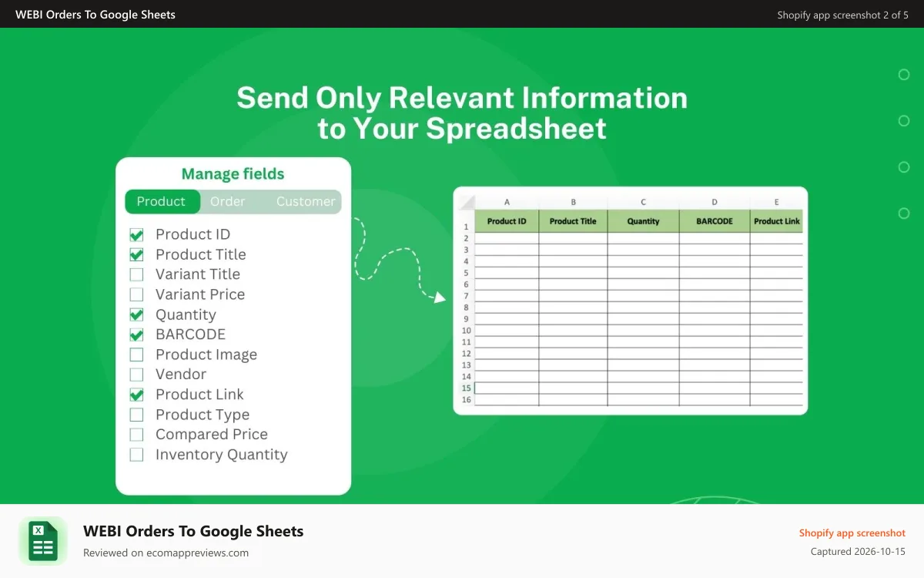Click 'Shopify app screenshot 2 of 5' text
Image resolution: width=924 pixels, height=578 pixels.
[x=843, y=15]
